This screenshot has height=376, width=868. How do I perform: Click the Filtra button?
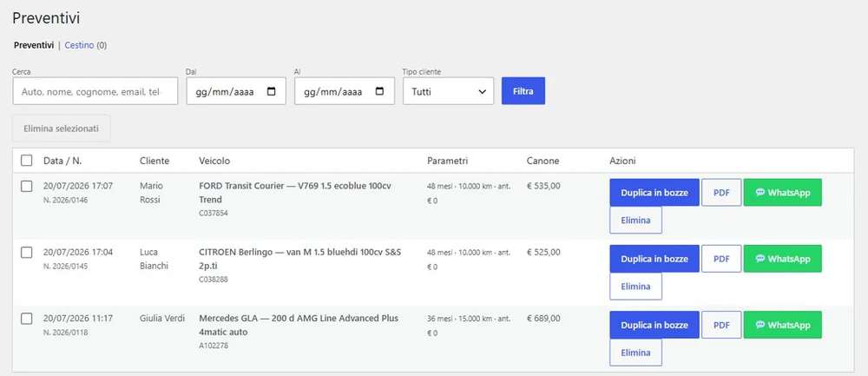click(523, 91)
